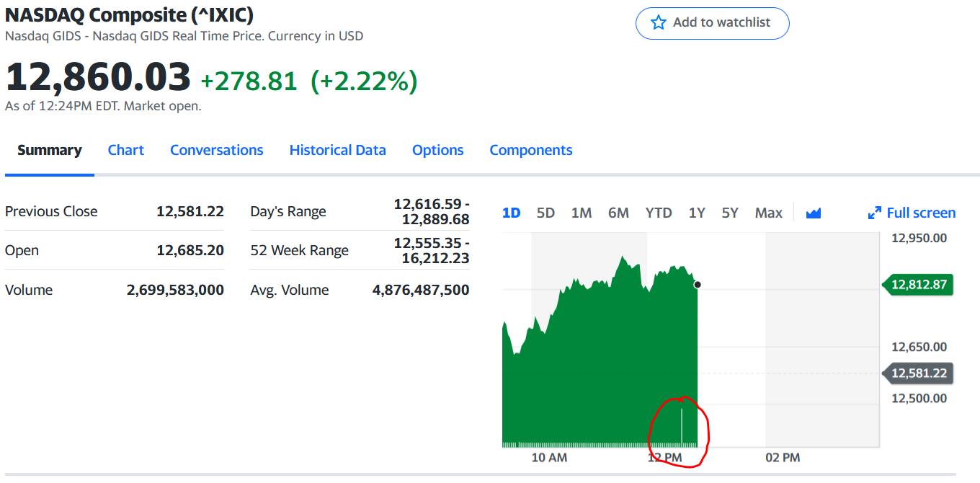Viewport: 980px width, 483px height.
Task: Select the 5D chart range
Action: click(546, 213)
